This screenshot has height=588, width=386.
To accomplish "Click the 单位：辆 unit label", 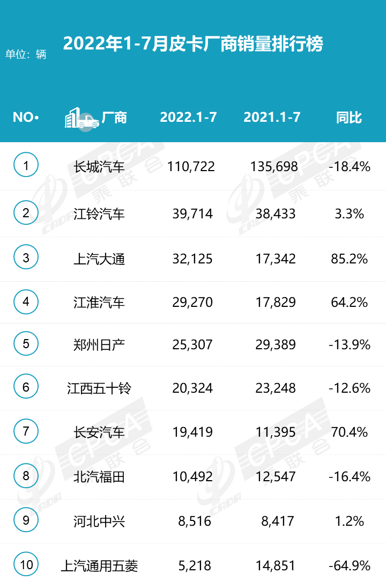I will click(x=26, y=54).
